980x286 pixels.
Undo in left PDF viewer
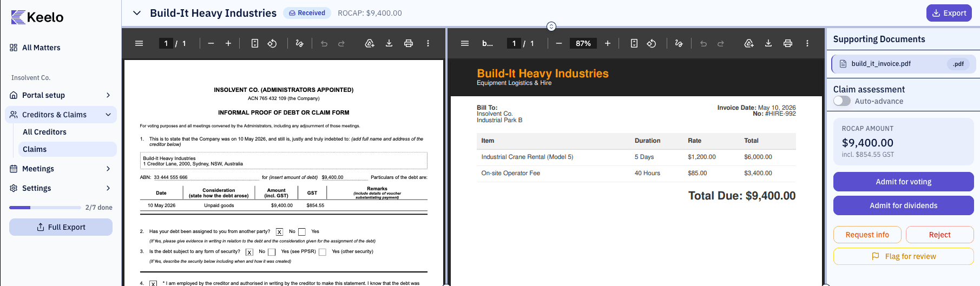[x=324, y=43]
